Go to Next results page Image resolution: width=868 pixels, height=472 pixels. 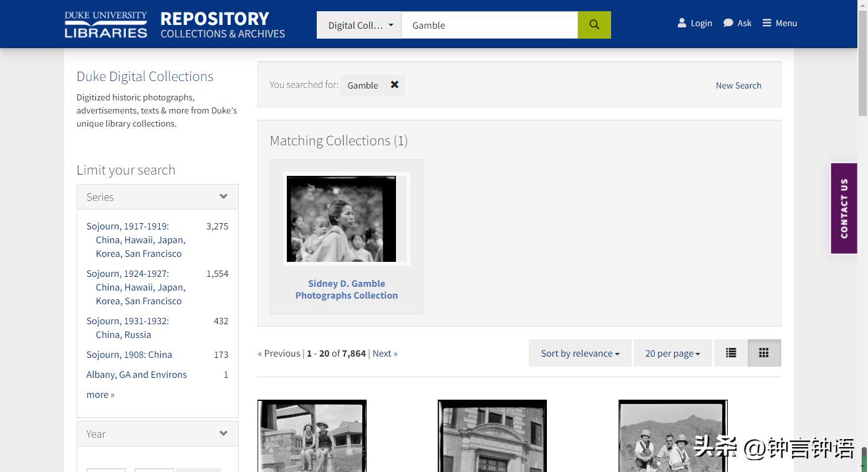tap(385, 353)
